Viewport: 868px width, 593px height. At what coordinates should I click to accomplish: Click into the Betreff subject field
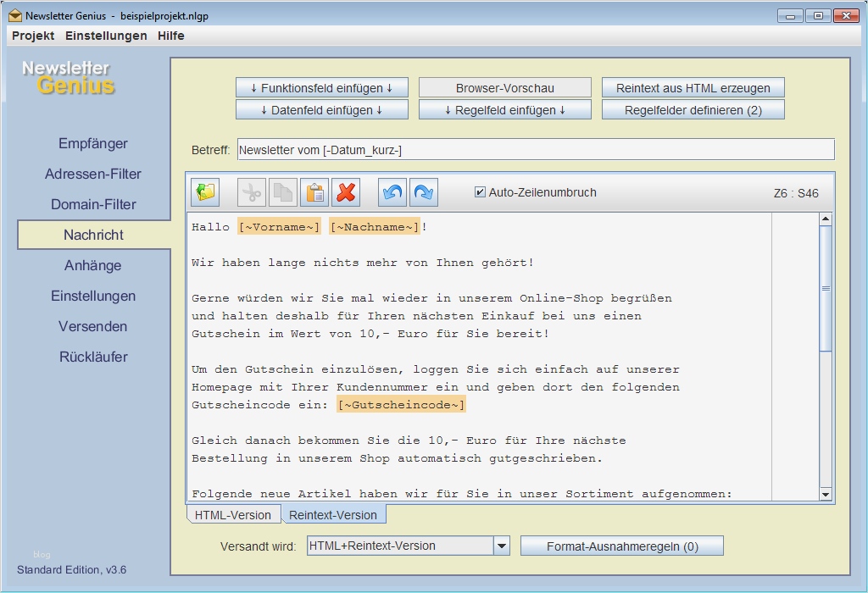pyautogui.click(x=509, y=149)
